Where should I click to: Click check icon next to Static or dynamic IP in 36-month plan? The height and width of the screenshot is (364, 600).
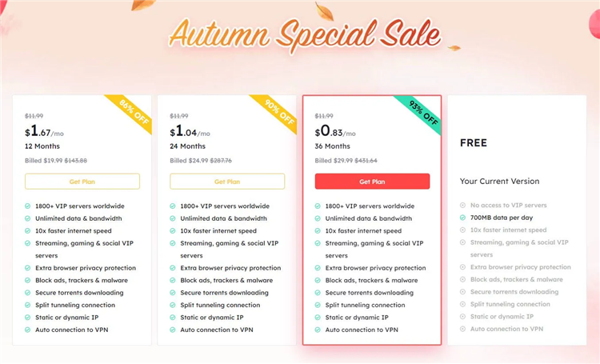[x=318, y=318]
